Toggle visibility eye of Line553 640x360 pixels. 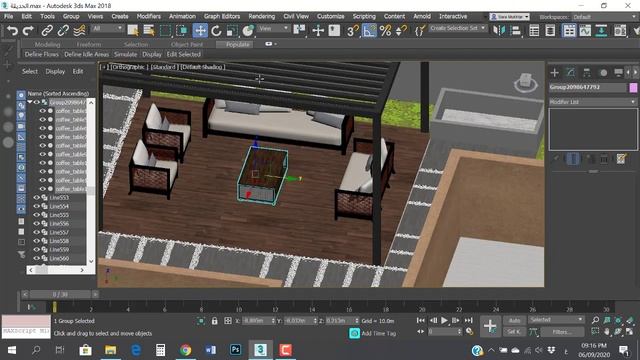pos(36,198)
